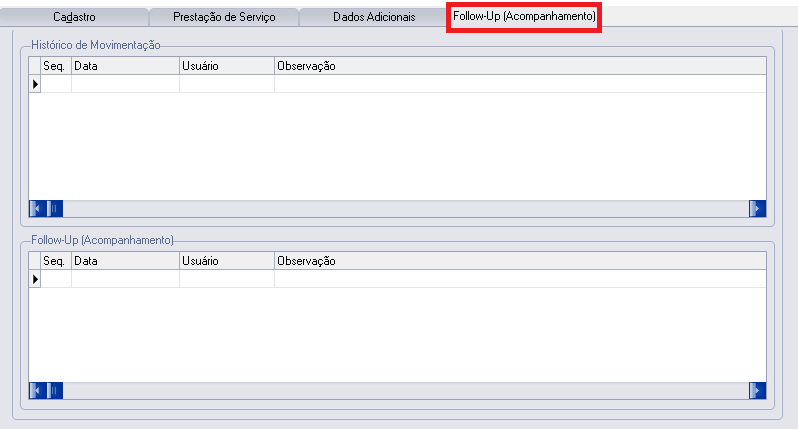
Task: Select row indicator in Histórico de Movimentação grid
Action: [35, 84]
